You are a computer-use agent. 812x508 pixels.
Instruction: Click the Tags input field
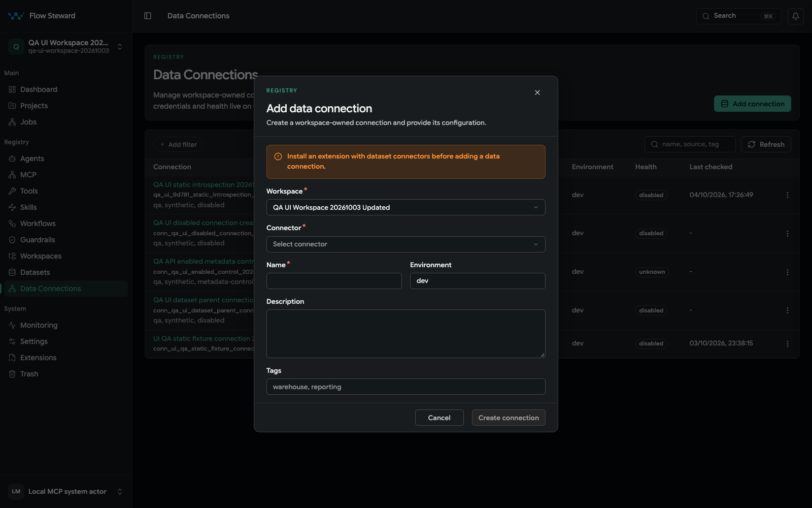406,387
